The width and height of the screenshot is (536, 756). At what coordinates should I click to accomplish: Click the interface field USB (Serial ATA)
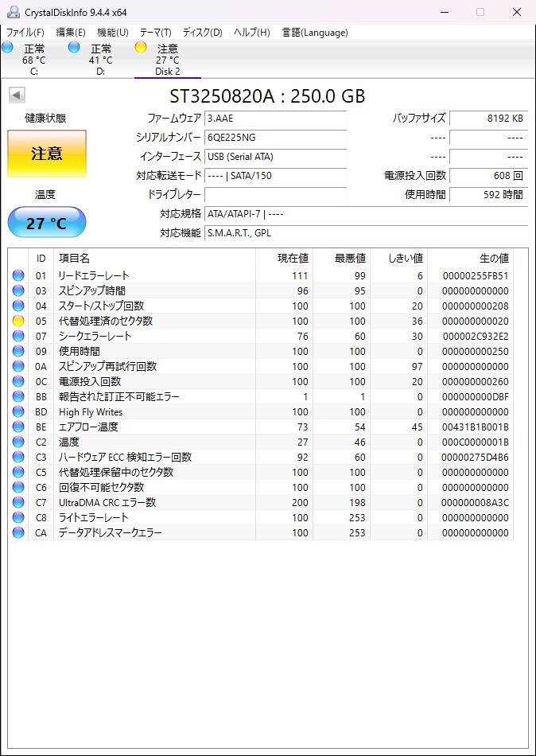(276, 157)
